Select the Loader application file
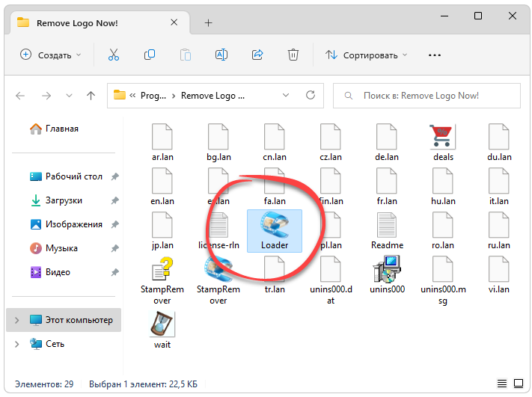The width and height of the screenshot is (532, 397). tap(275, 231)
